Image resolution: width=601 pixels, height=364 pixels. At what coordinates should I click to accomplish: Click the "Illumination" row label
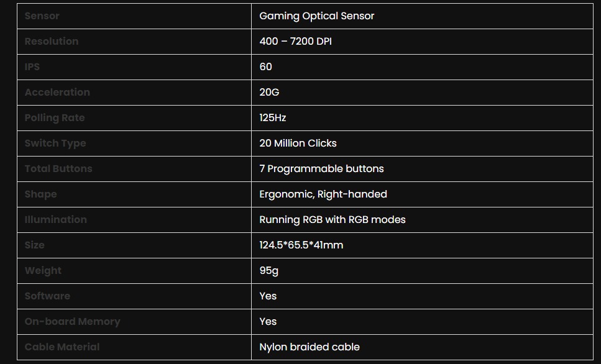coord(56,220)
